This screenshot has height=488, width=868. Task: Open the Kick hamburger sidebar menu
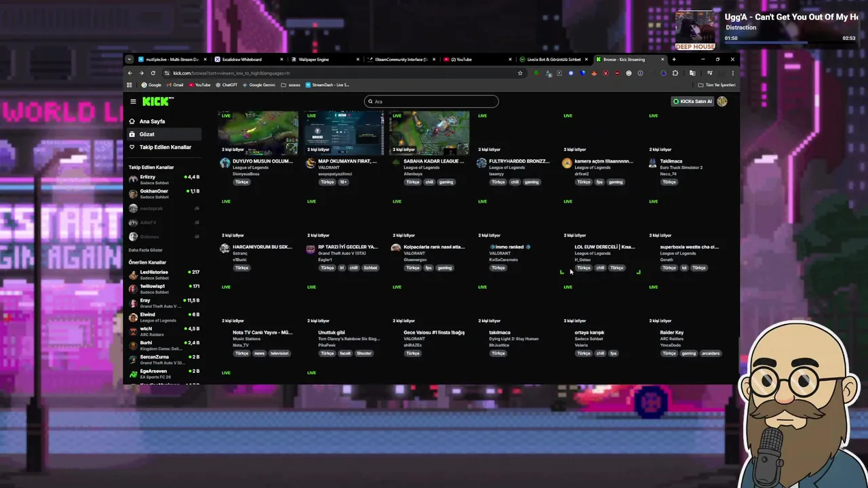click(x=133, y=102)
